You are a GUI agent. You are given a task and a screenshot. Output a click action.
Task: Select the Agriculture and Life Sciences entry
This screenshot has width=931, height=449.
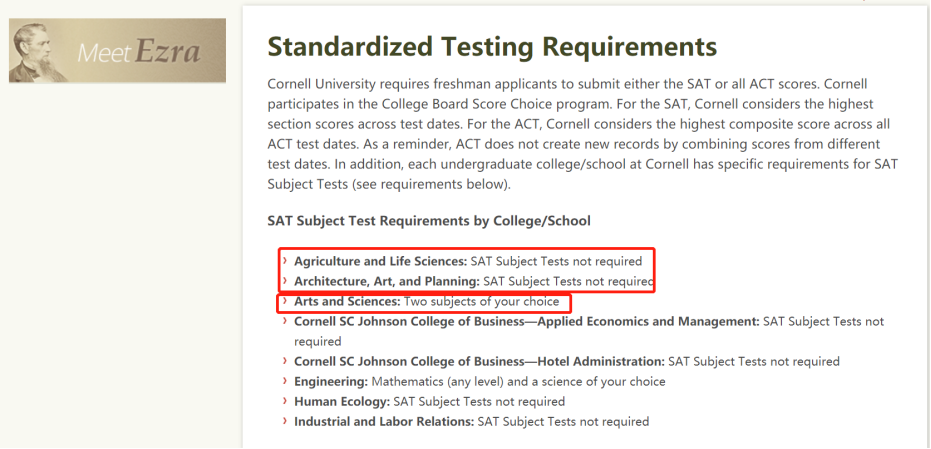tap(468, 261)
